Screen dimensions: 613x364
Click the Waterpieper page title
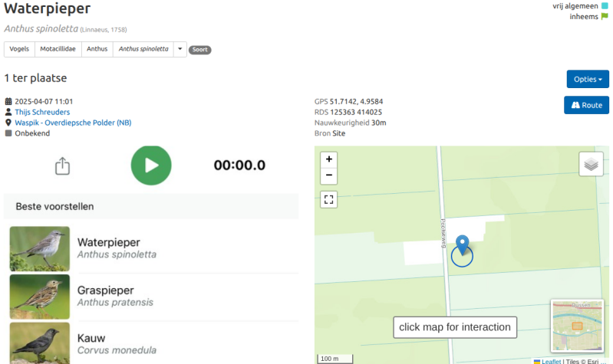click(x=48, y=8)
